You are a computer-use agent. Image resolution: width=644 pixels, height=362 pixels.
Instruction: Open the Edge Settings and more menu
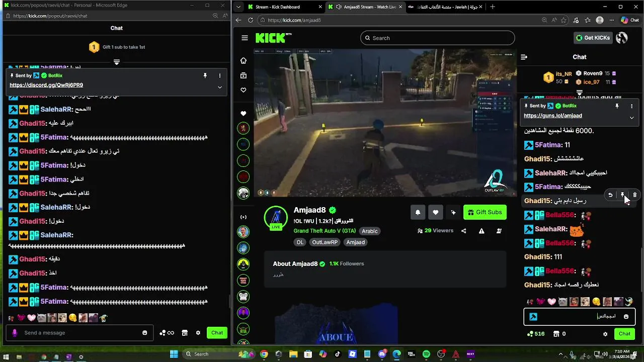611,20
